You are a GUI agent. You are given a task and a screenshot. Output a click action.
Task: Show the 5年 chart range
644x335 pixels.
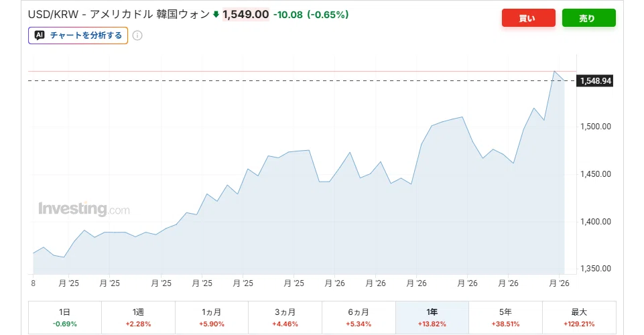505,318
